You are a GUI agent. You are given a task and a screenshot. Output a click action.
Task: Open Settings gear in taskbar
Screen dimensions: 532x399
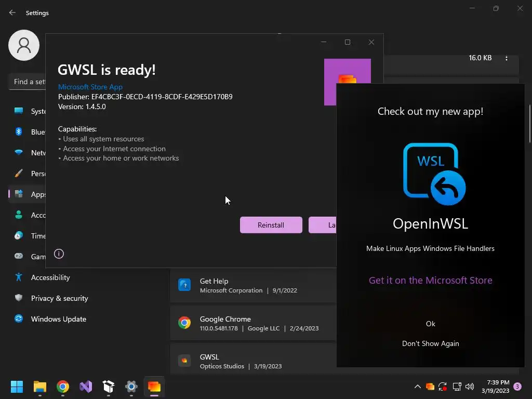click(131, 387)
